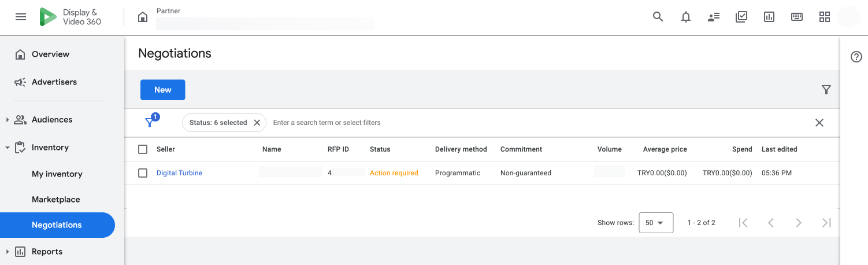Go to next page of results
The image size is (868, 265).
(799, 223)
